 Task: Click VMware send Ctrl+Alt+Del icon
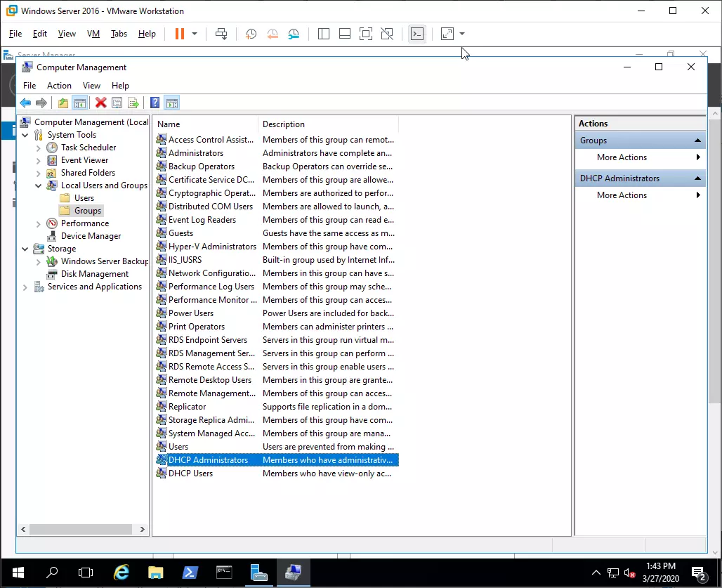click(221, 34)
